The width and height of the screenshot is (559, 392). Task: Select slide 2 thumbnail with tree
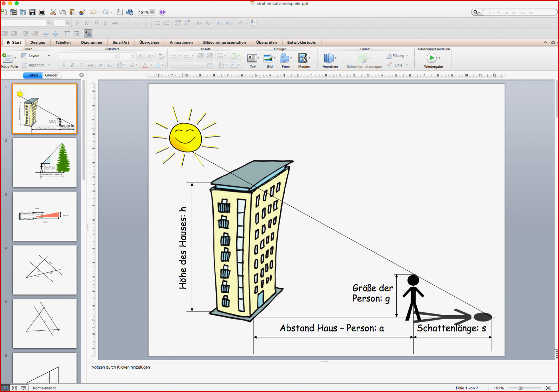point(45,162)
